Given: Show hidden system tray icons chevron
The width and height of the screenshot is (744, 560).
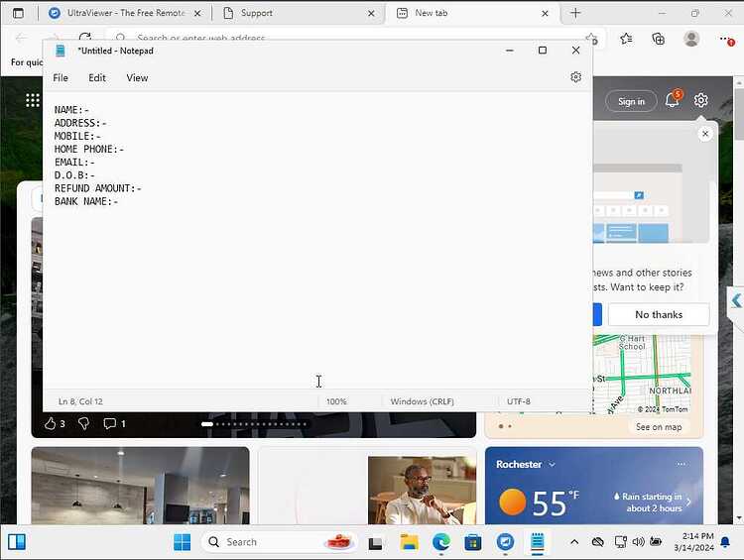Looking at the screenshot, I should (574, 542).
